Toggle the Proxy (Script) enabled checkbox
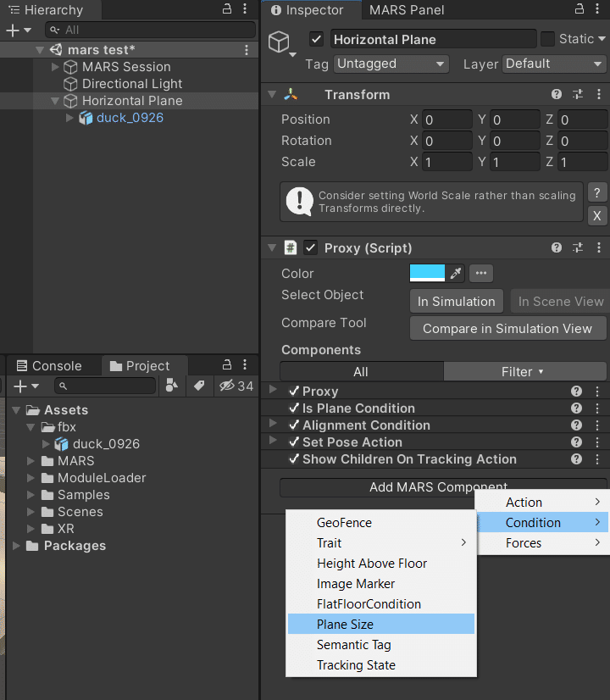This screenshot has width=610, height=700. (x=311, y=247)
